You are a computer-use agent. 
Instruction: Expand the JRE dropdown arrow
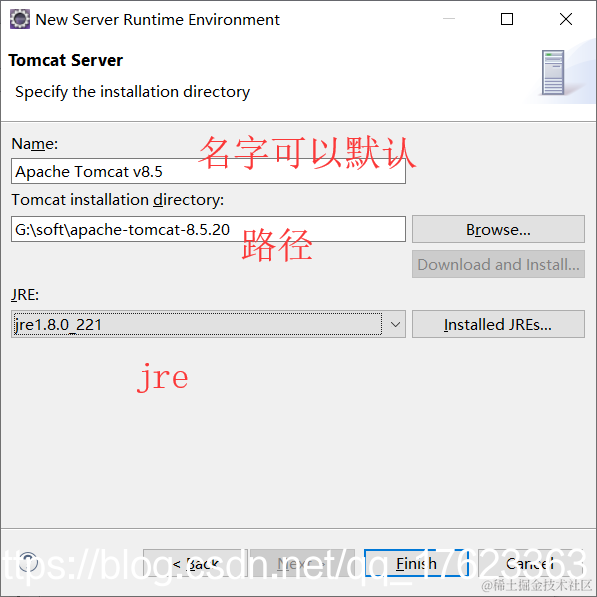coord(395,324)
